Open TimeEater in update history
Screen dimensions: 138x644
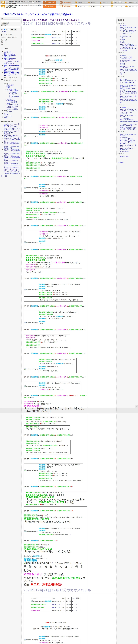(123, 35)
